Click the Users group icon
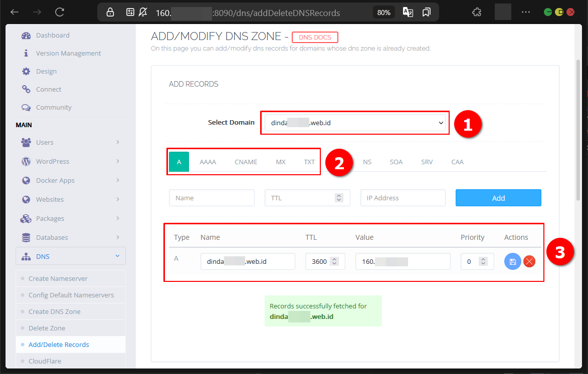 point(26,142)
